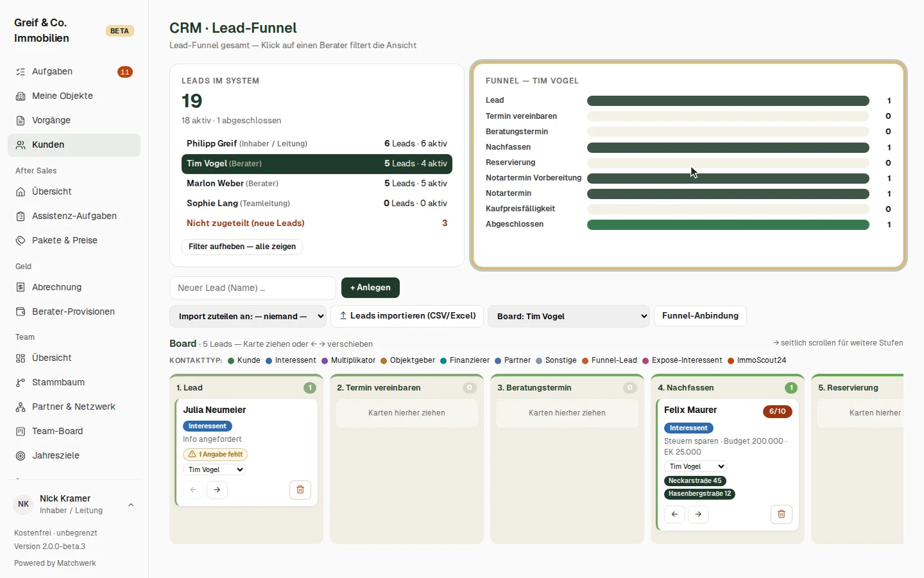Filter leads by Philipp Greif
924x578 pixels.
317,144
